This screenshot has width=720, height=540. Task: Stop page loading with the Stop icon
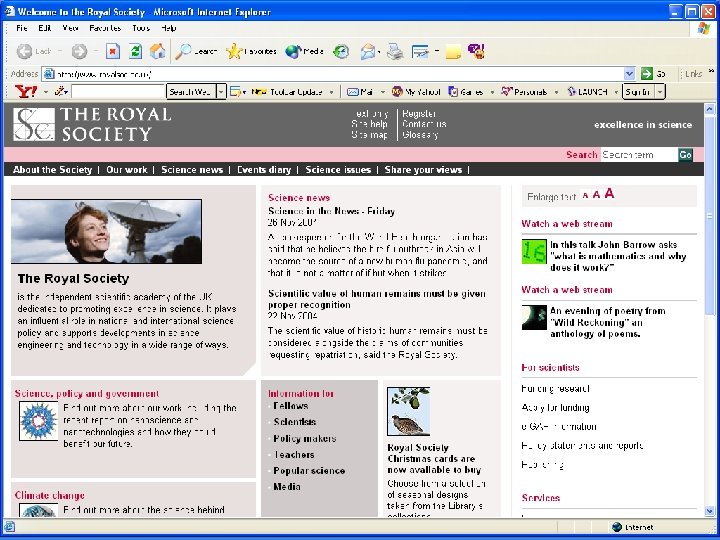113,51
